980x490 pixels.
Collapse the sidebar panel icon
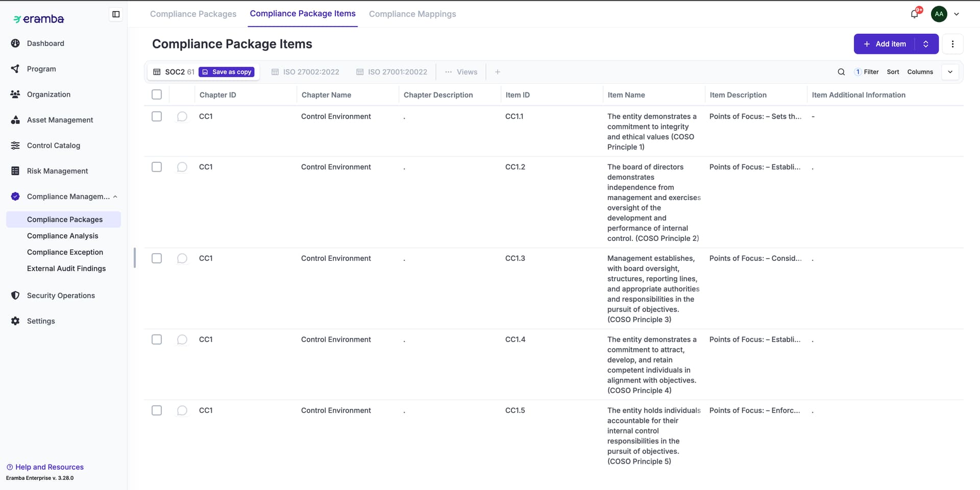(x=116, y=14)
